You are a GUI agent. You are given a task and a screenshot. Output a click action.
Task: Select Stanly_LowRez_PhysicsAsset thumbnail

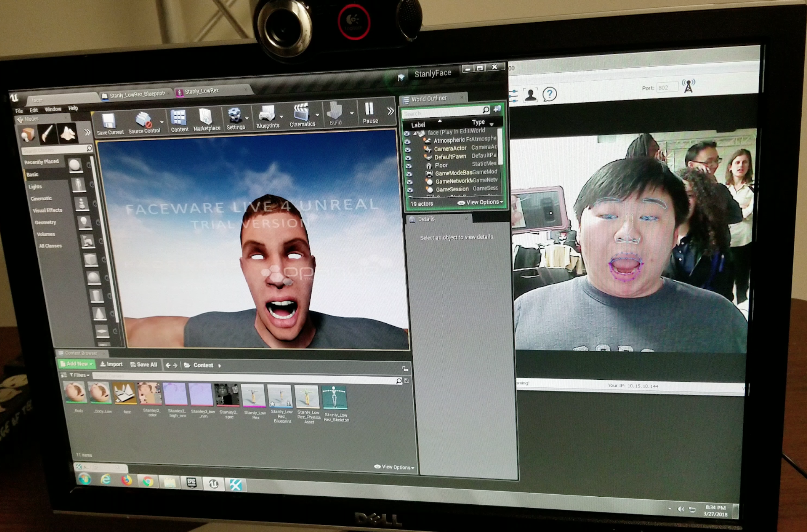[307, 397]
